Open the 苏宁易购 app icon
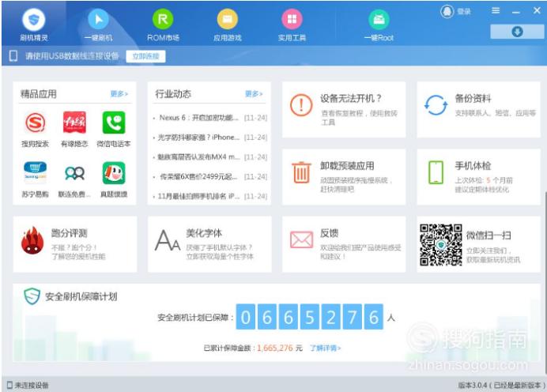Image resolution: width=547 pixels, height=392 pixels. click(x=35, y=172)
